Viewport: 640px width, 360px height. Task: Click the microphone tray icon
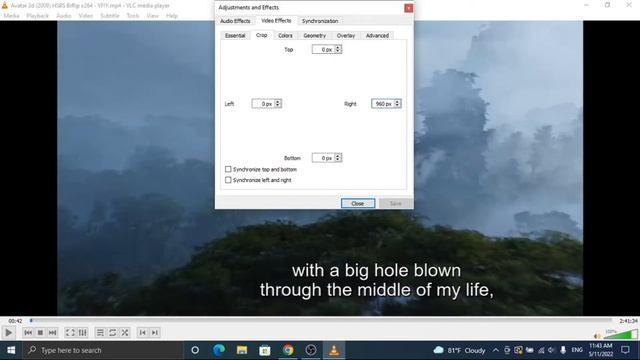(563, 350)
